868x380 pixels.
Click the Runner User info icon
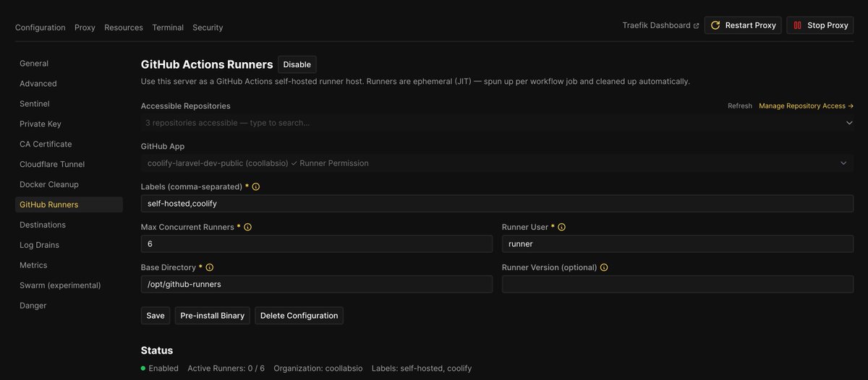(x=562, y=227)
